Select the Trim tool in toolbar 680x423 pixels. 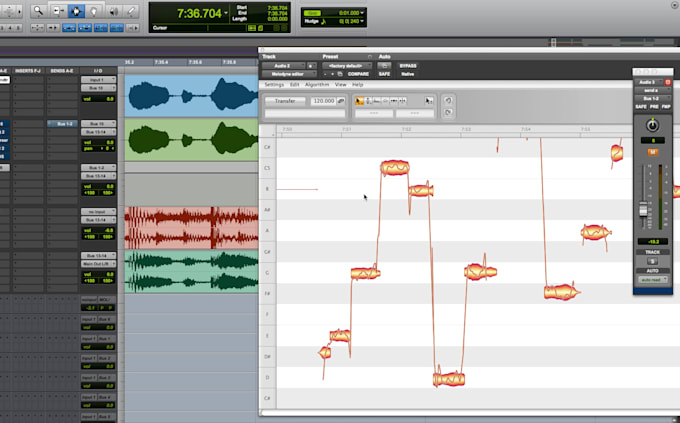57,11
